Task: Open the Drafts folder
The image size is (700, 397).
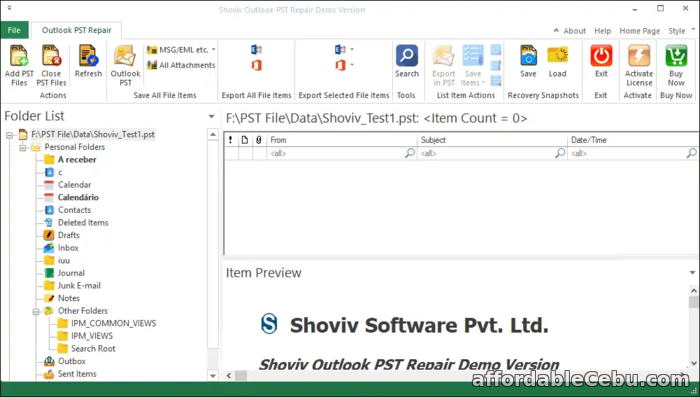Action: point(69,235)
